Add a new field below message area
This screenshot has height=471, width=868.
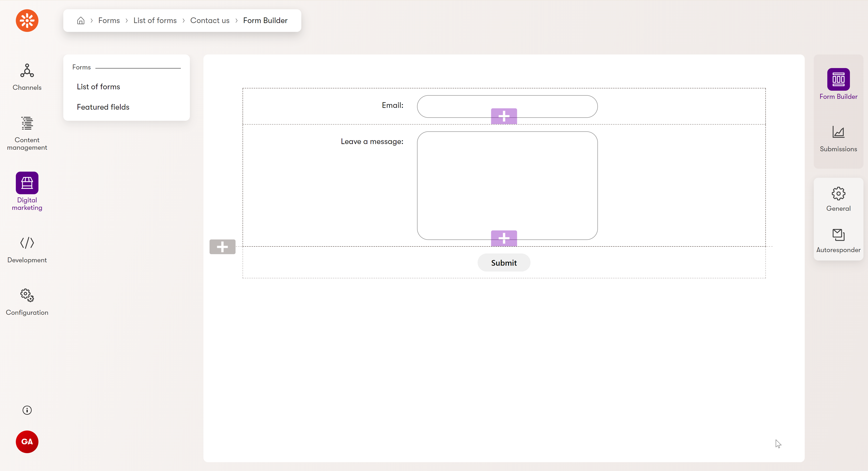coord(504,238)
